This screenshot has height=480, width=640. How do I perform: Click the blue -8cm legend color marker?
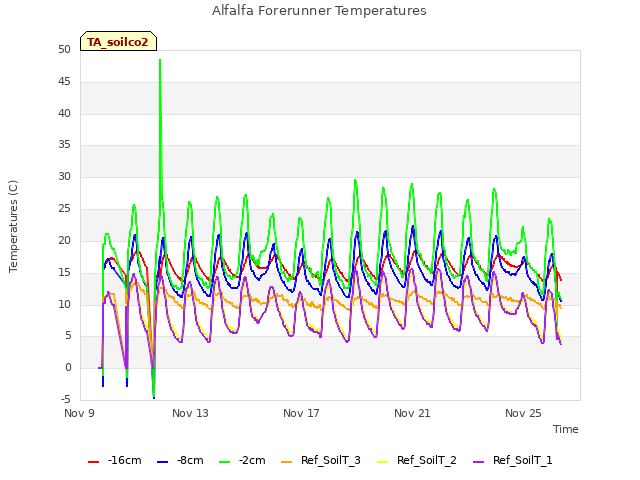point(162,462)
